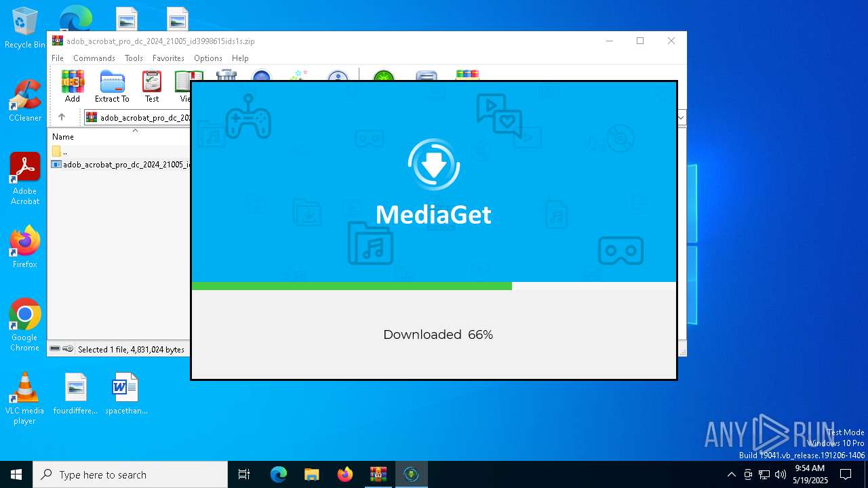Open the Adobe Acrobat desktop shortcut
868x488 pixels.
25,179
